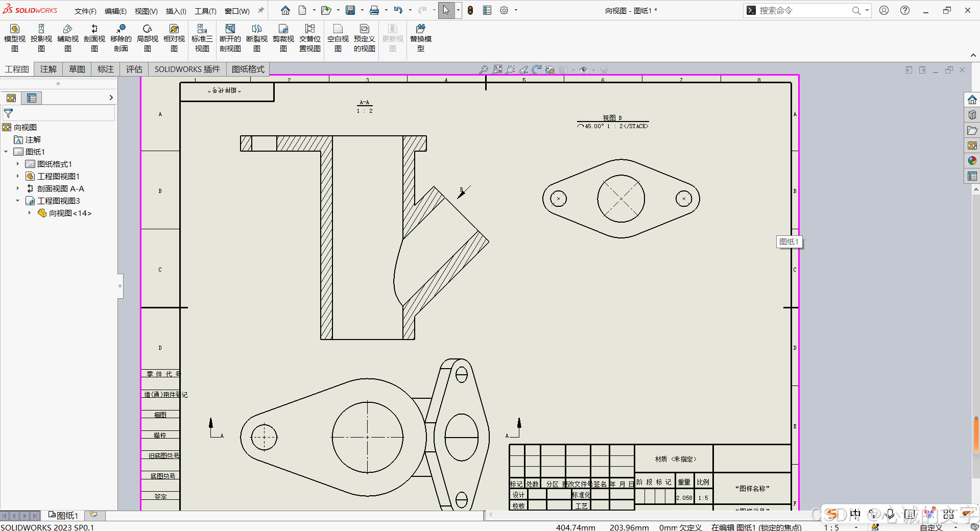Expand the 工程图视图1 tree node
The width and height of the screenshot is (980, 531).
point(17,176)
